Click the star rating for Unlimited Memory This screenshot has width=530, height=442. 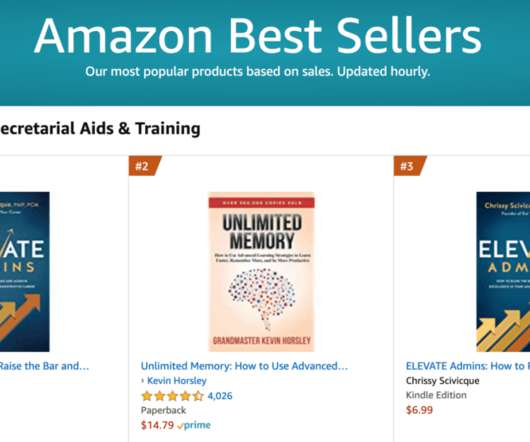click(172, 396)
